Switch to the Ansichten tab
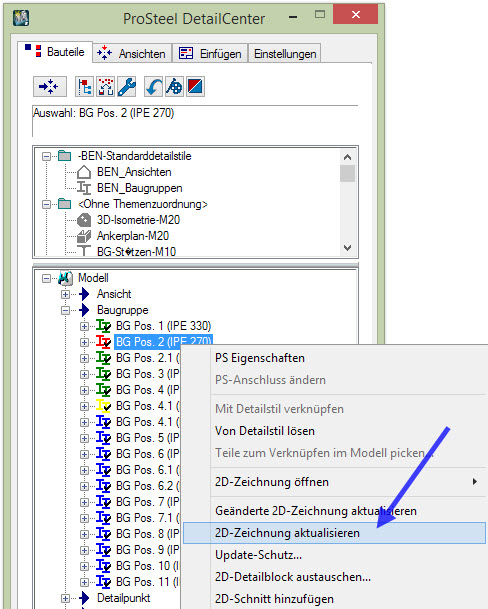Viewport: 488px width, 609px height. pos(132,53)
